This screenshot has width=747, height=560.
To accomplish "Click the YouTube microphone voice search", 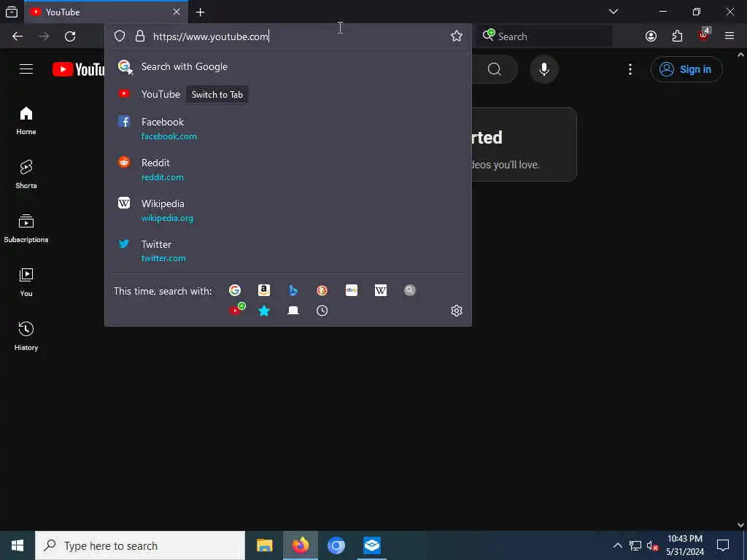I will [544, 69].
